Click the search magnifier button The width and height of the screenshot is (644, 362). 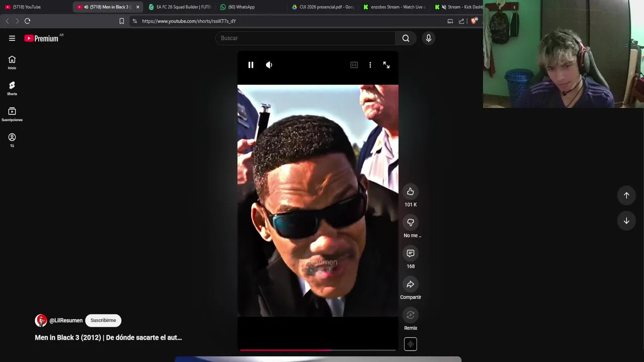tap(406, 38)
